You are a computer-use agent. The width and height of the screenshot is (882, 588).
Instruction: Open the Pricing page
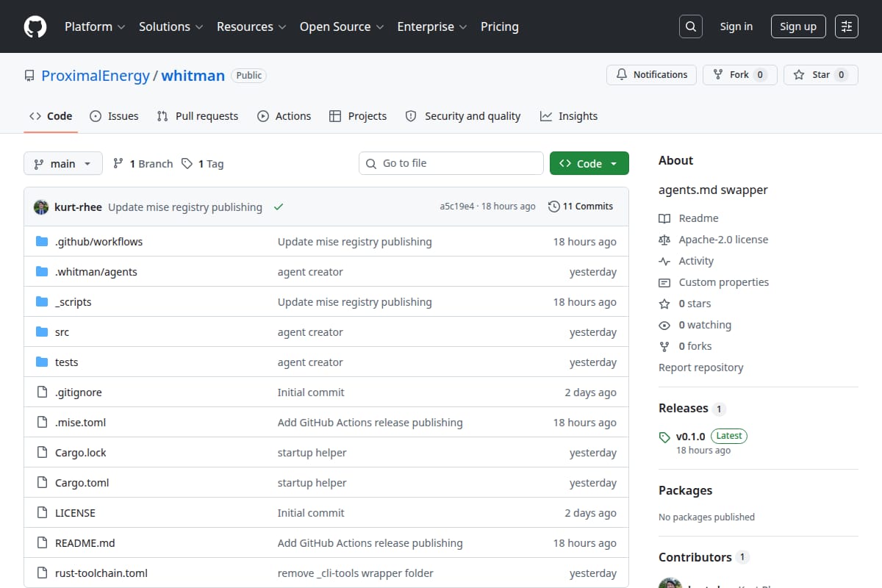point(500,26)
